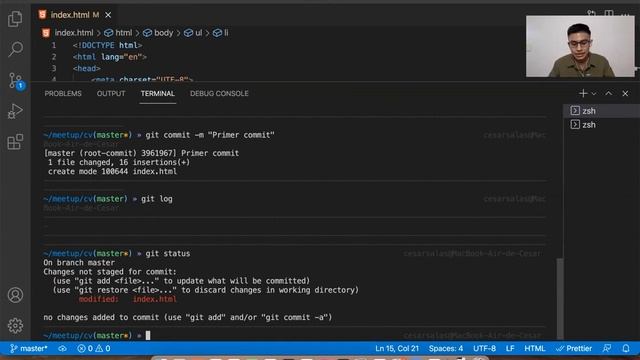Image resolution: width=640 pixels, height=360 pixels.
Task: Open the Extensions view
Action: [15, 142]
